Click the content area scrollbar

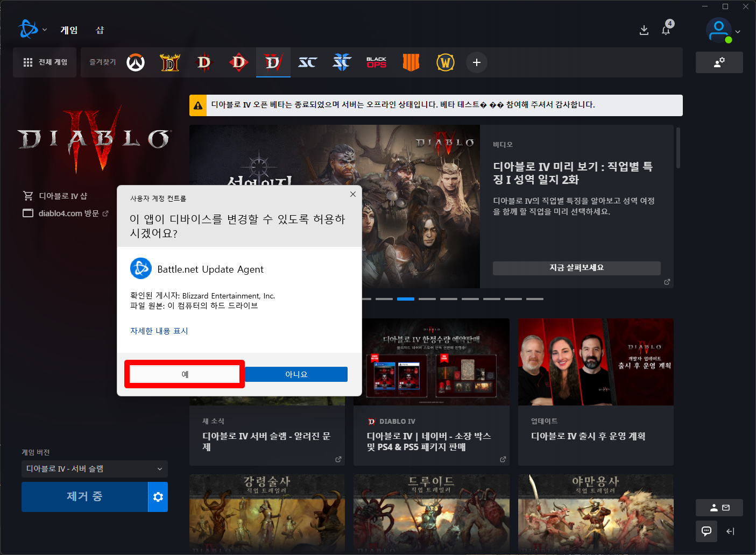pos(678,148)
